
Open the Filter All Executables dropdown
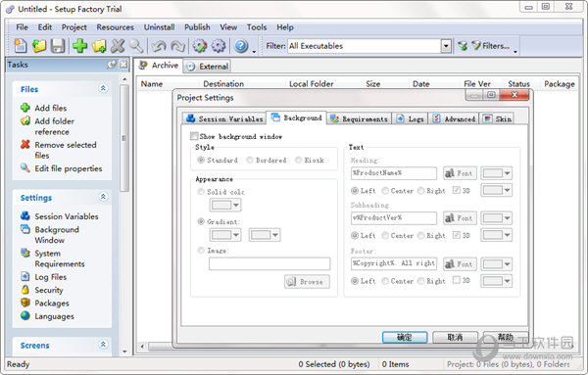pos(446,46)
